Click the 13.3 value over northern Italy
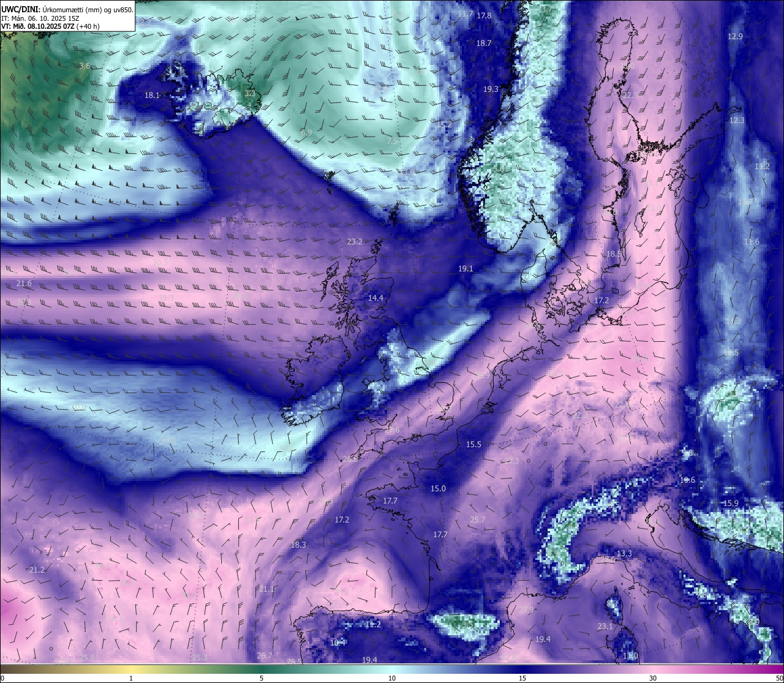Screen dimensions: 784x683 pyautogui.click(x=624, y=553)
